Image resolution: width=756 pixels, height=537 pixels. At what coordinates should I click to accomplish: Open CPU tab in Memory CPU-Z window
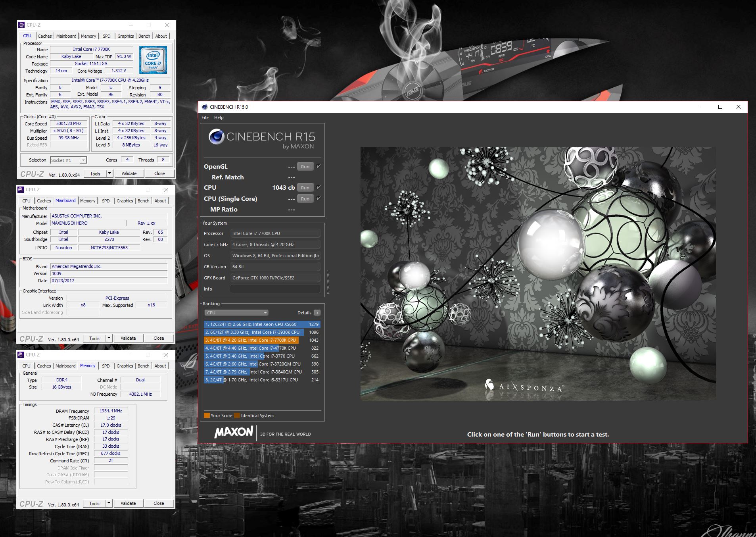(27, 366)
